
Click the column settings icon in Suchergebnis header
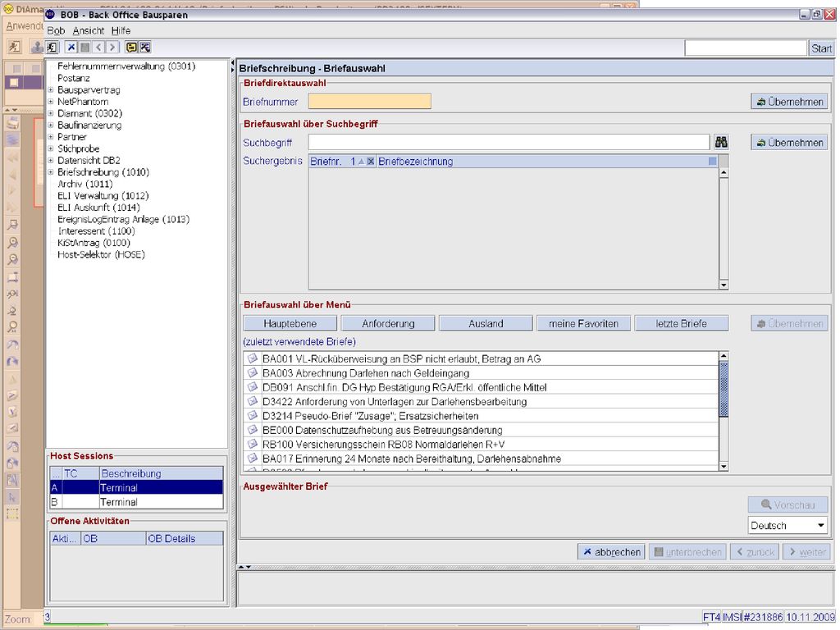(x=712, y=162)
